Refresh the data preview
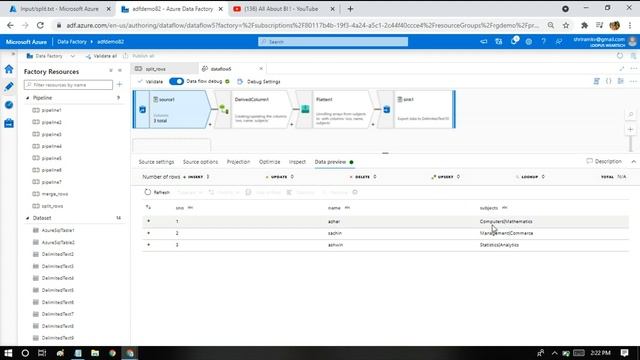Screen dimensions: 640x360 (x=157, y=192)
